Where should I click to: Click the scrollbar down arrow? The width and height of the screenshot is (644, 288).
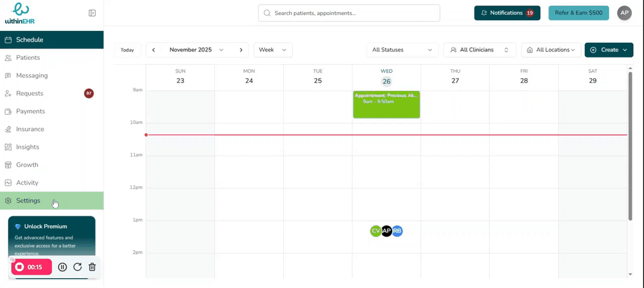[x=630, y=275]
